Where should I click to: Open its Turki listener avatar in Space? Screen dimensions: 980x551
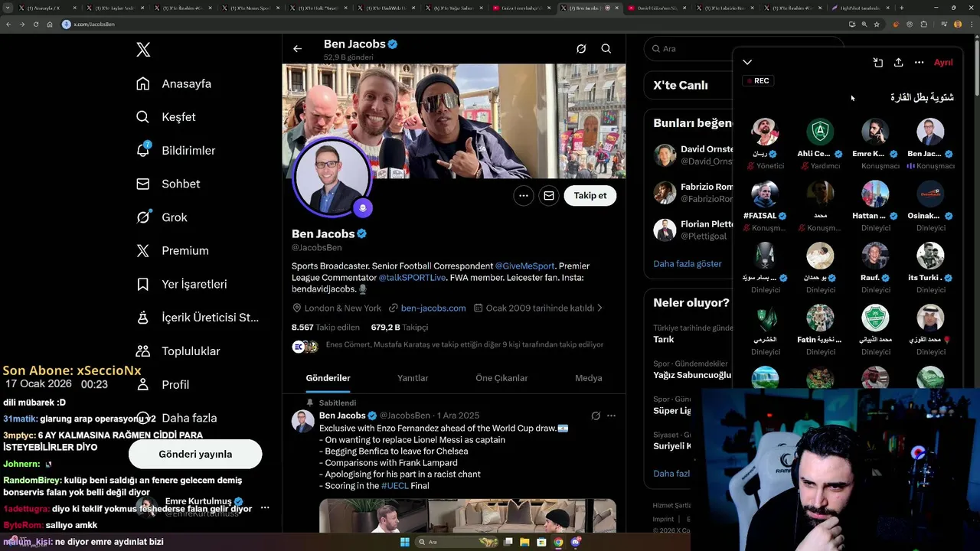(930, 256)
